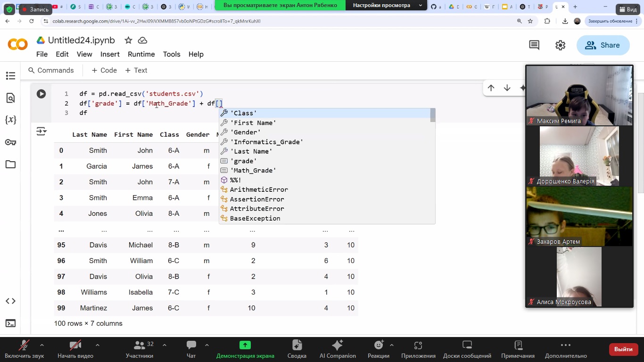Open the secrets key icon in sidebar
Screen dimensions: 644x362
point(10,142)
